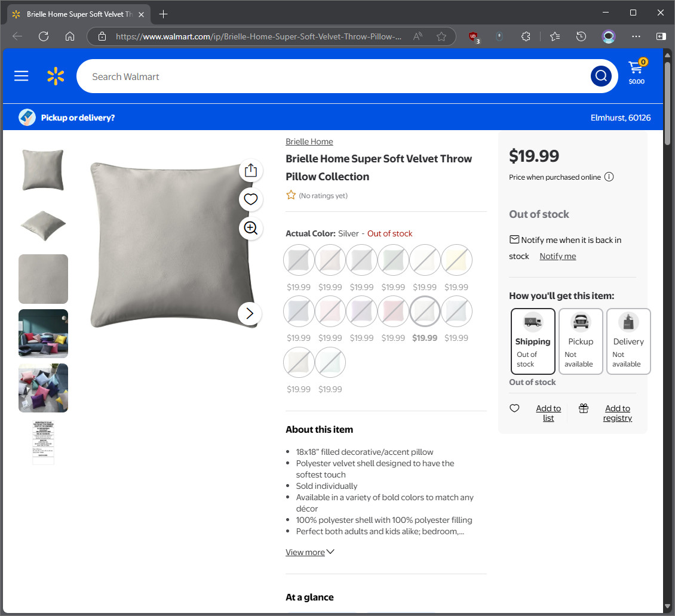Share this product via share icon
Image resolution: width=675 pixels, height=616 pixels.
[250, 170]
